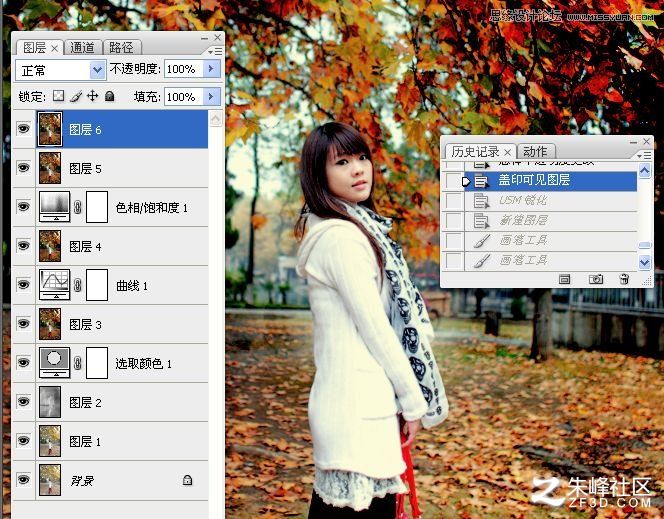Image resolution: width=664 pixels, height=519 pixels.
Task: Click the 选取颜色 1 adjustment icon
Action: click(55, 363)
